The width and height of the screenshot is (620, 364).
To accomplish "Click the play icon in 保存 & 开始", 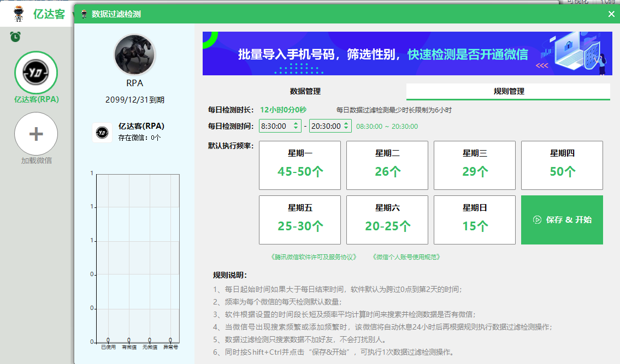I will click(x=537, y=220).
